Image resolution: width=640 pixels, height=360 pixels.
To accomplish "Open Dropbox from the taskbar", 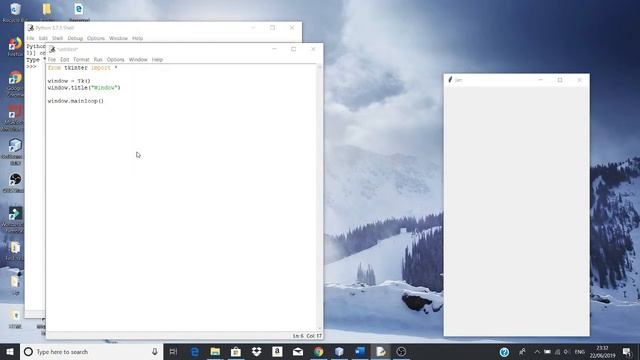I will [x=256, y=351].
